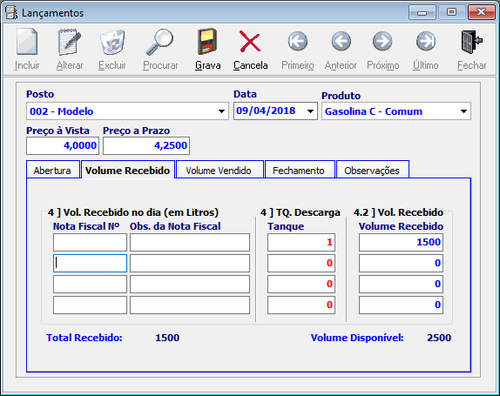
Task: Click the Preço à Vista field
Action: (x=62, y=146)
